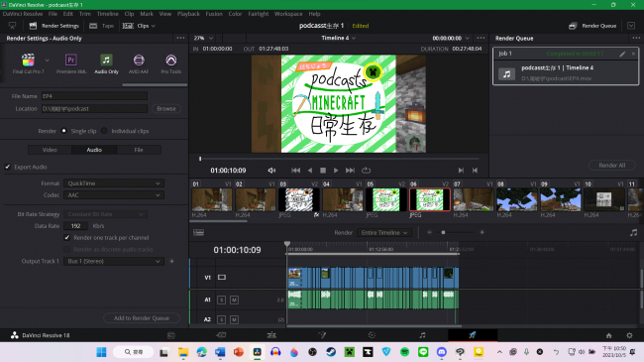Click Add to Render Queue
Screen dimensions: 644x362
(x=142, y=318)
